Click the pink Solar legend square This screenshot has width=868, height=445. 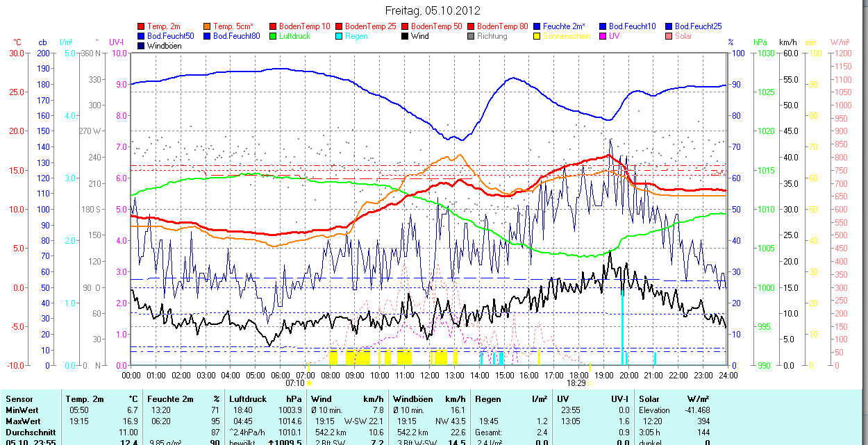pos(669,36)
